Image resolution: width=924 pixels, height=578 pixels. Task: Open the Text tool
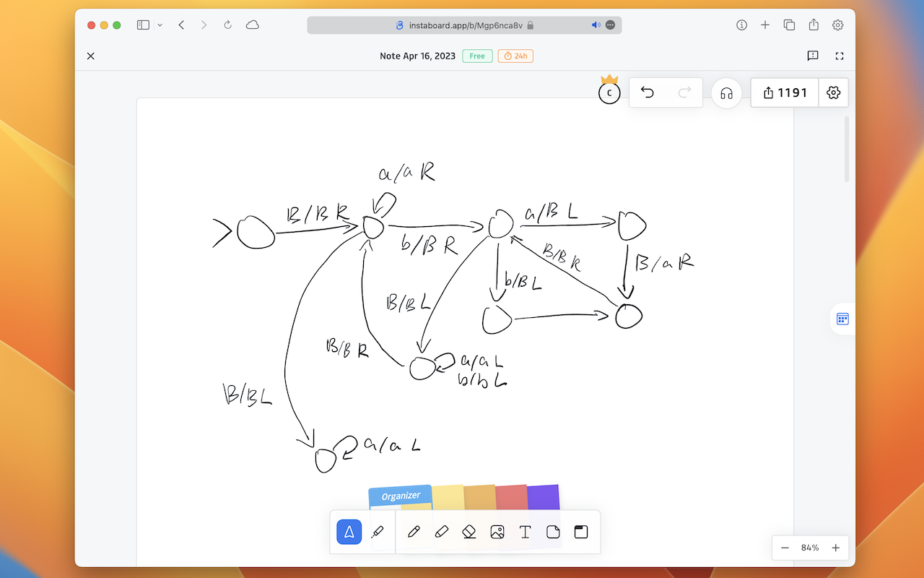click(x=525, y=532)
